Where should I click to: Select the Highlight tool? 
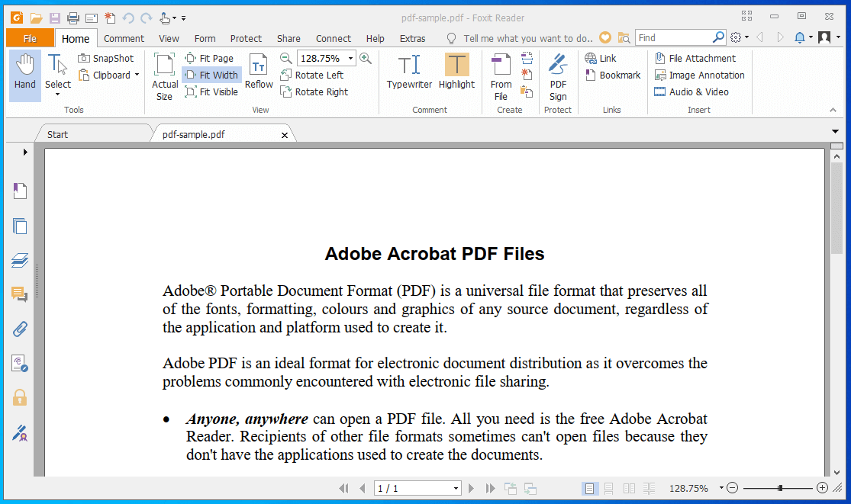pos(456,74)
